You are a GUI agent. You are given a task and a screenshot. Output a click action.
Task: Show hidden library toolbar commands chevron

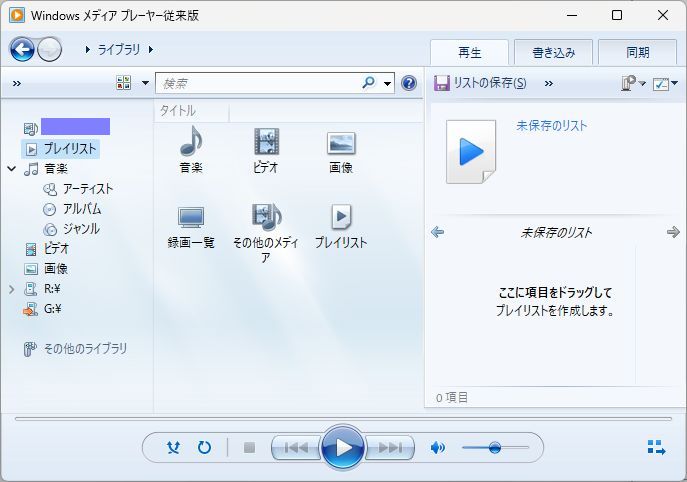tap(17, 83)
